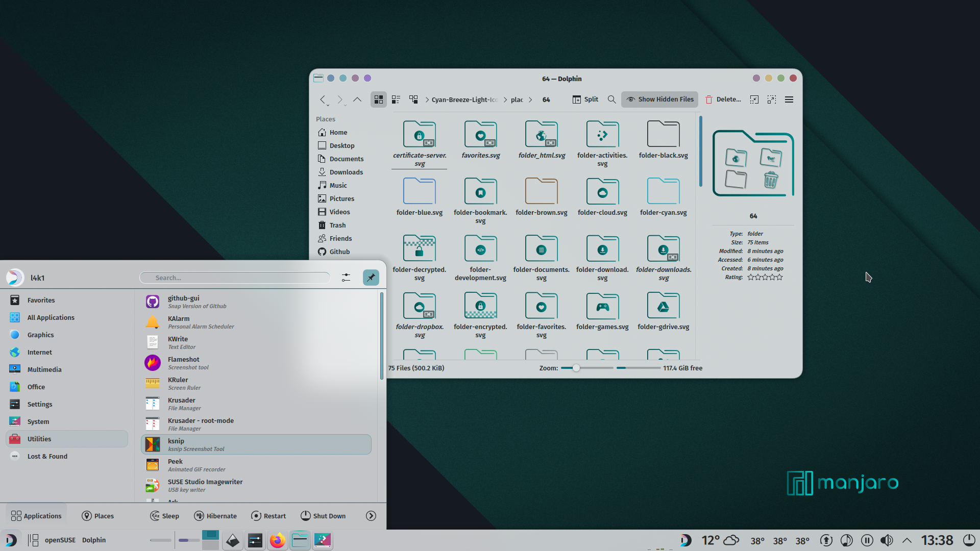Expand breadcrumb chevron before plac
Screen dimensions: 980x551
(x=505, y=100)
